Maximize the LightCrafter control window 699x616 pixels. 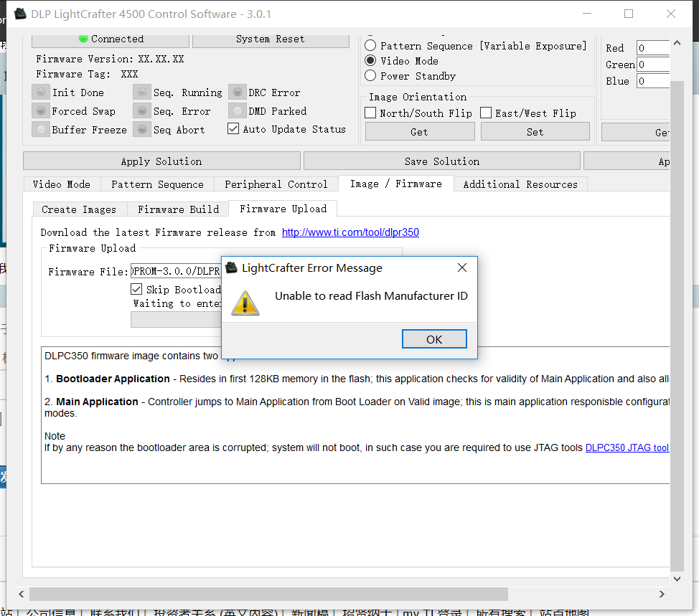(629, 14)
